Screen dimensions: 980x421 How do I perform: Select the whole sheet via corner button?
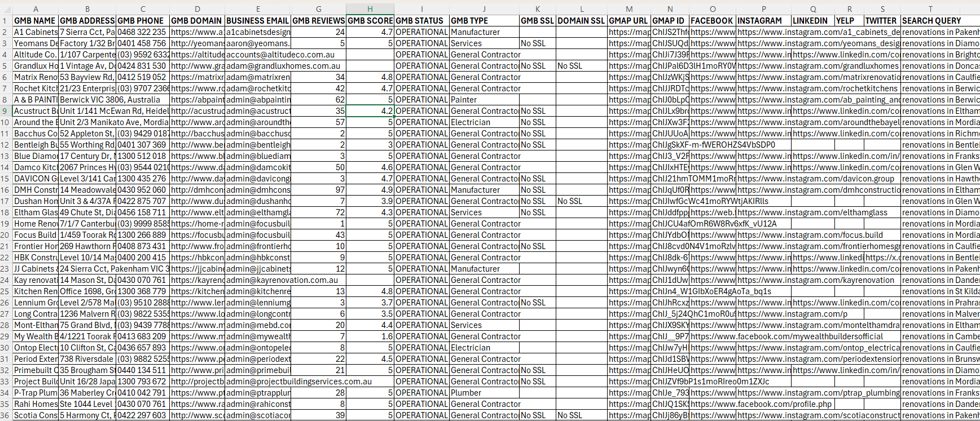point(6,9)
